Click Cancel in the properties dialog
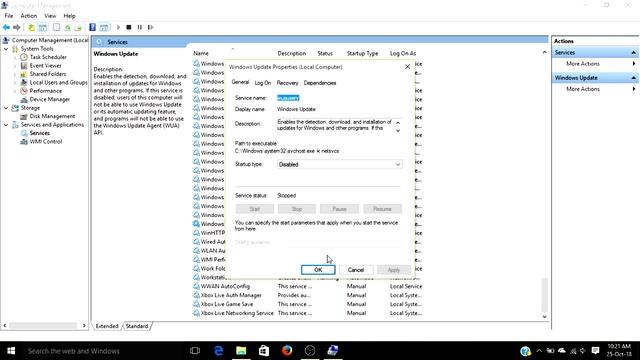 pyautogui.click(x=356, y=270)
